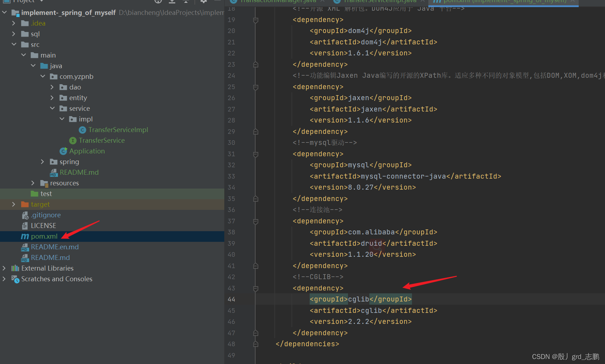Click the .gitignore file icon

click(25, 215)
